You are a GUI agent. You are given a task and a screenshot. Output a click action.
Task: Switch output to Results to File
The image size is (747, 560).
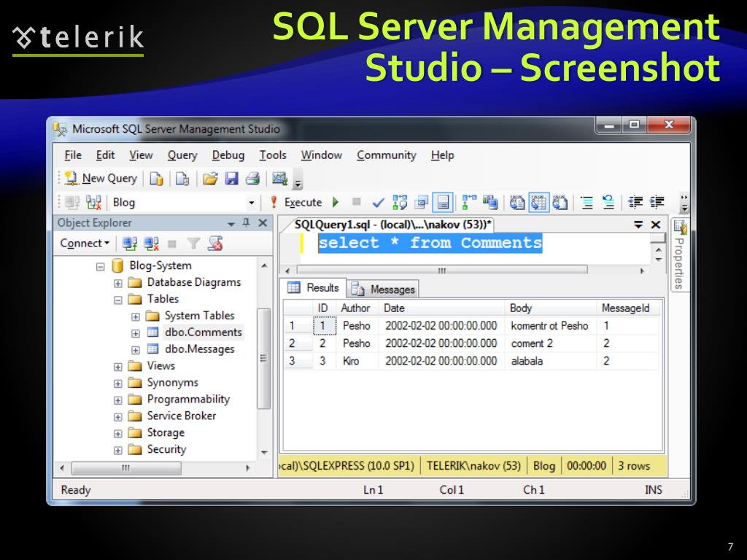(x=560, y=203)
